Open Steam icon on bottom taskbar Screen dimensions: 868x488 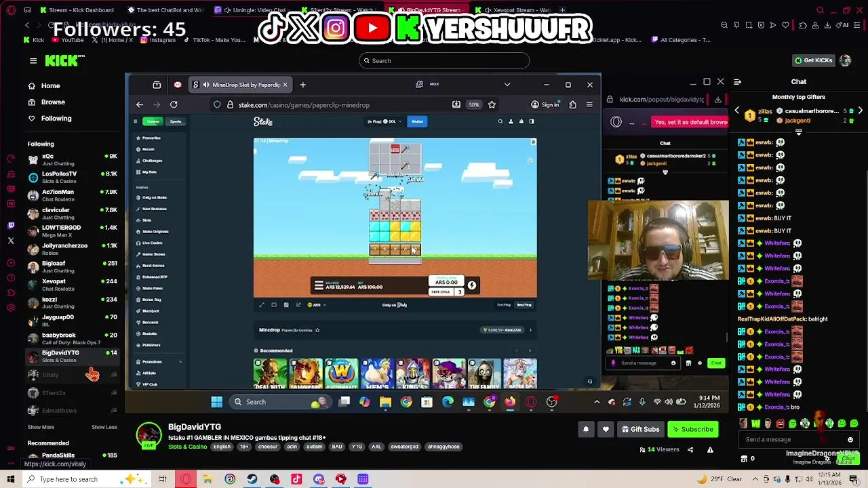(x=252, y=479)
